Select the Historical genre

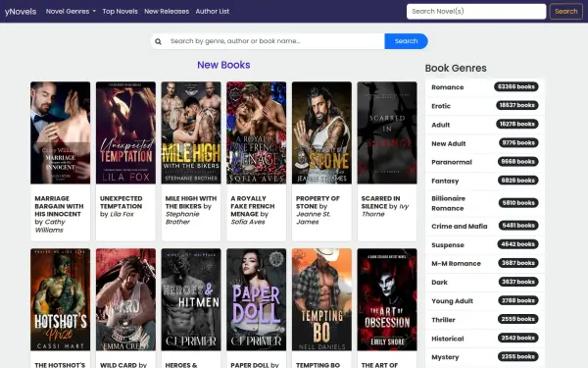point(485,339)
